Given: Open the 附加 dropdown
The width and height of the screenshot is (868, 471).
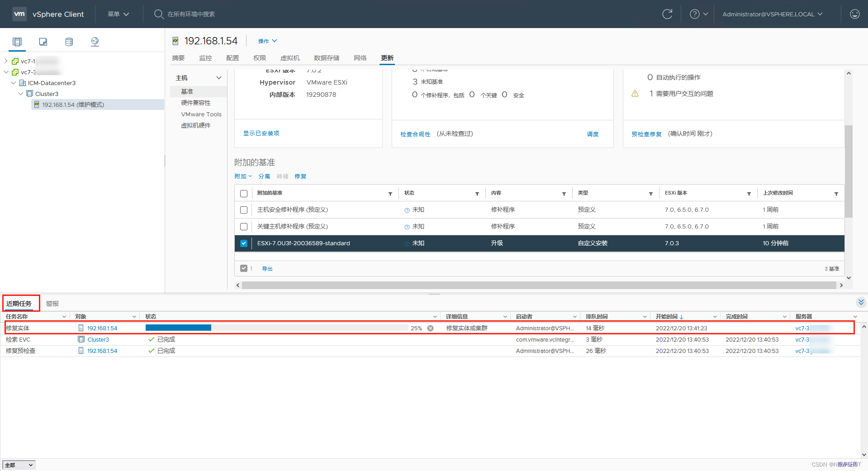Looking at the screenshot, I should [x=243, y=176].
